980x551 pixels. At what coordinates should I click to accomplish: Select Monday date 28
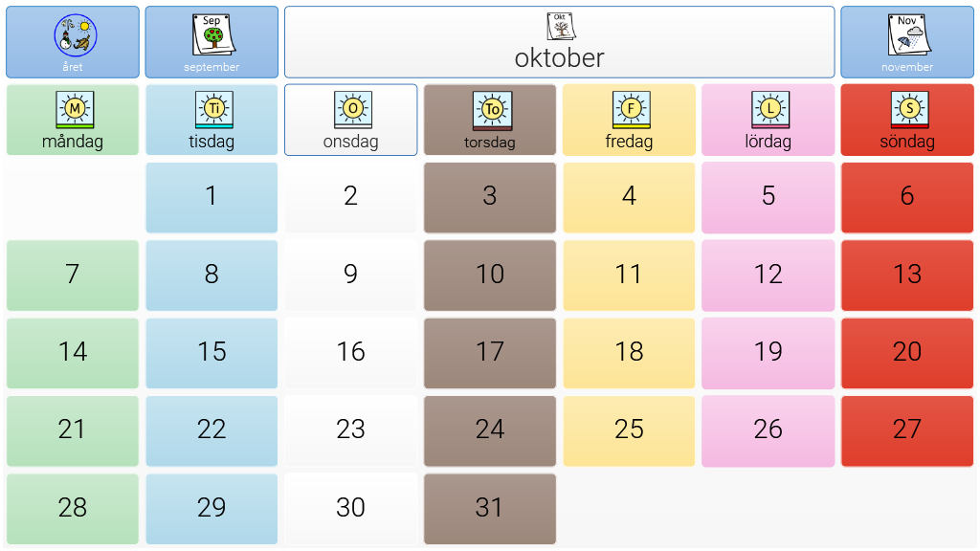pyautogui.click(x=73, y=509)
